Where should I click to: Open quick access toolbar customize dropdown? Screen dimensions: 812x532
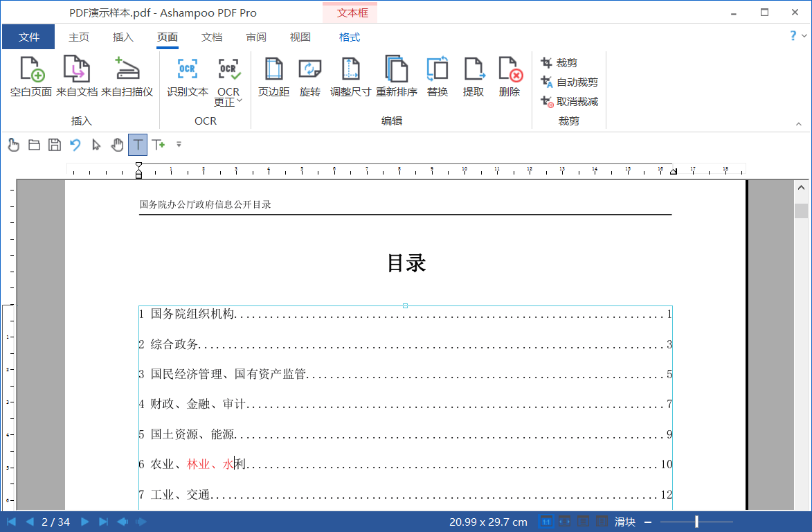(179, 145)
